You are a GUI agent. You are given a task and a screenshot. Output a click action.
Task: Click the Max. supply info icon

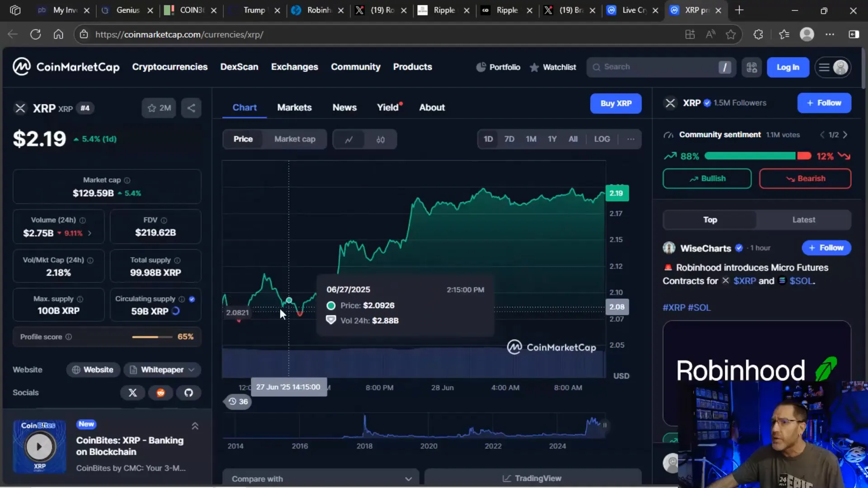(80, 299)
